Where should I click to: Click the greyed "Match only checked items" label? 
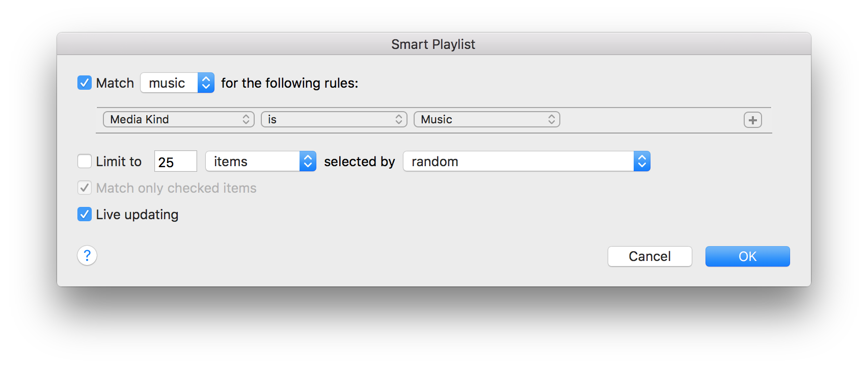click(176, 188)
